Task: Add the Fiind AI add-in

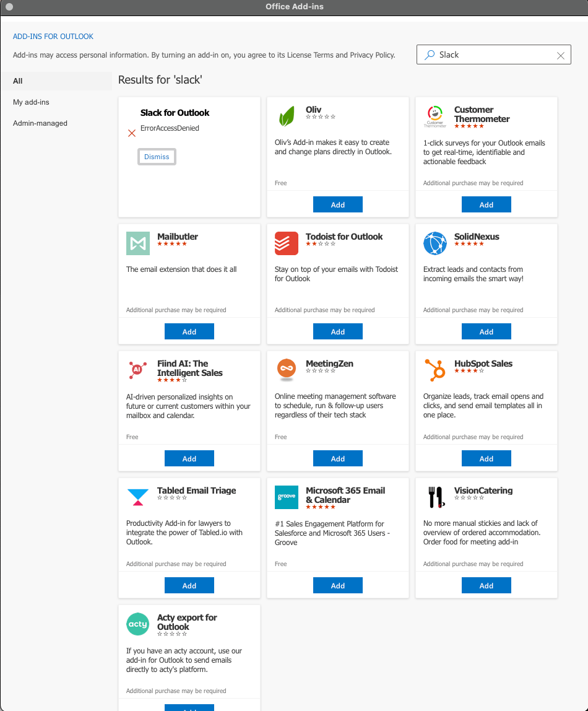Action: [x=189, y=458]
